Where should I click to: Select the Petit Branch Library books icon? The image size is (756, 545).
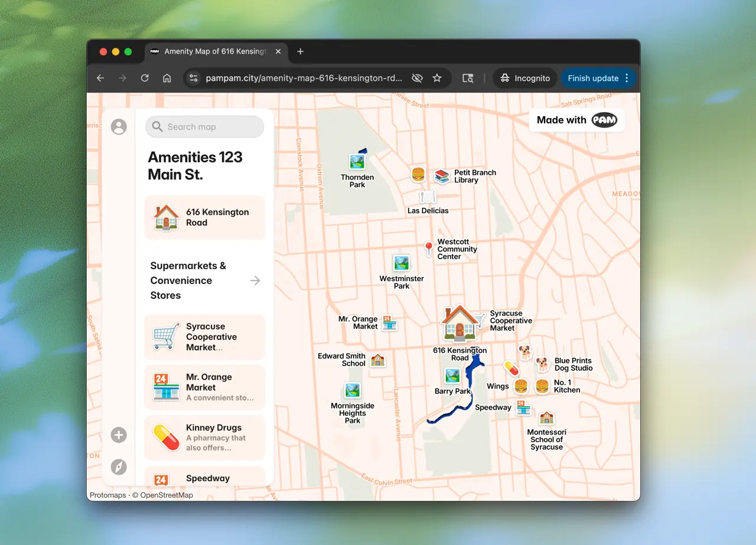pos(442,175)
